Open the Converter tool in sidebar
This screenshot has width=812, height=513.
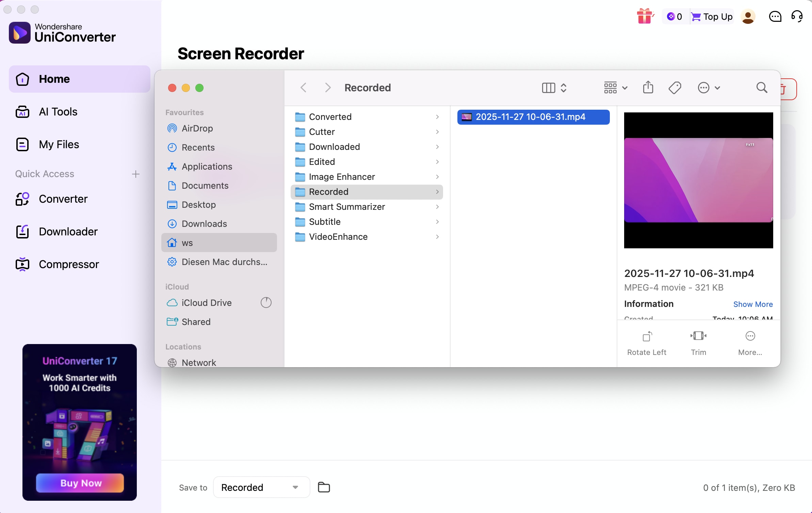(x=64, y=199)
